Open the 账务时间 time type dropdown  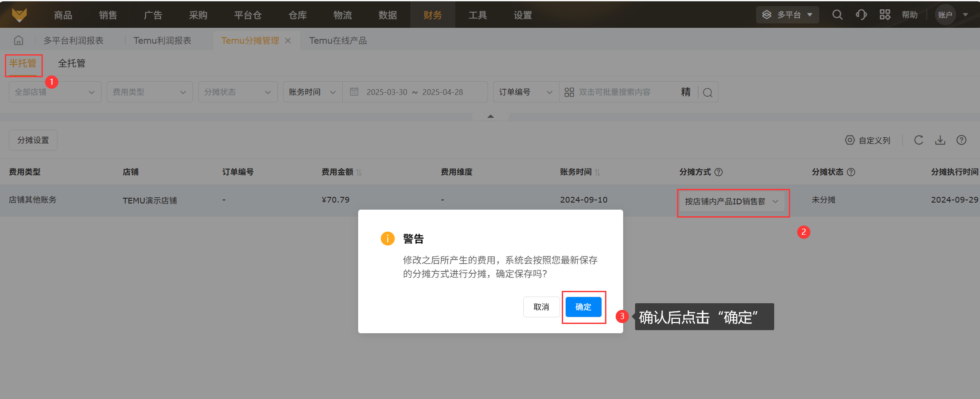point(313,92)
